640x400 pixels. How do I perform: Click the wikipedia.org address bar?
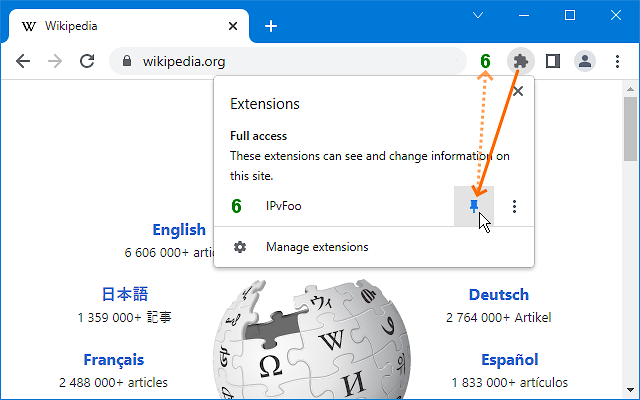(x=288, y=61)
